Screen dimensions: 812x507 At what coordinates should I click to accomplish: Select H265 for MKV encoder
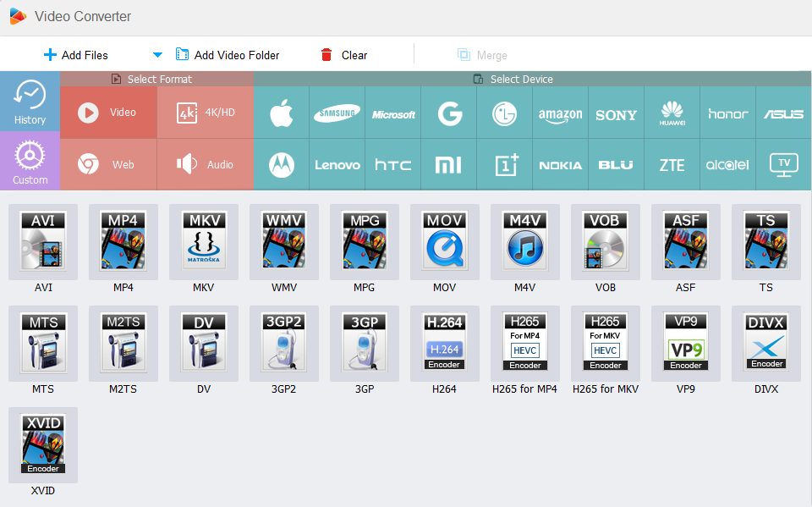606,344
